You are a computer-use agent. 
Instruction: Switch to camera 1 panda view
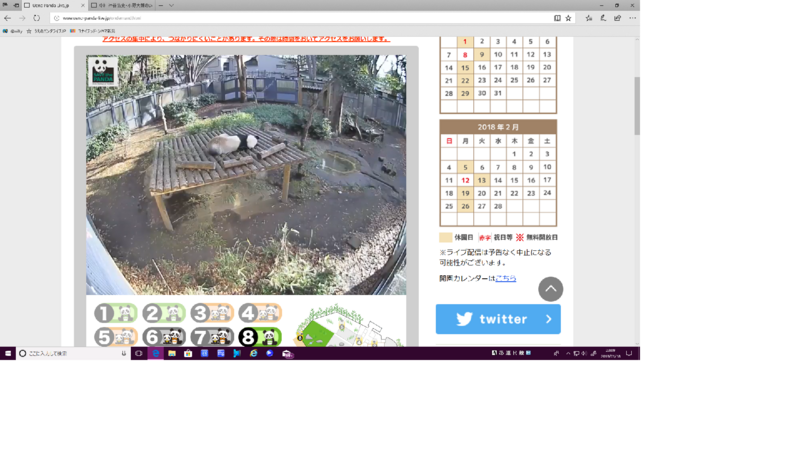pyautogui.click(x=116, y=313)
